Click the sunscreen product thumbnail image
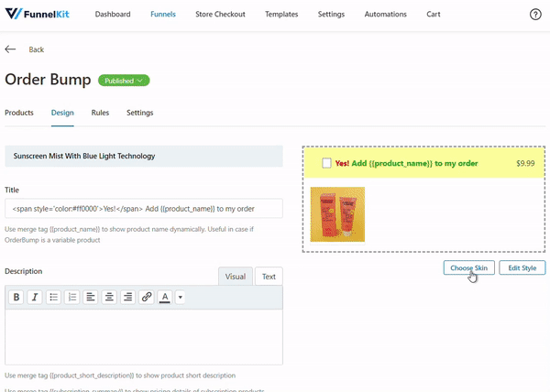550x392 pixels. pyautogui.click(x=337, y=214)
